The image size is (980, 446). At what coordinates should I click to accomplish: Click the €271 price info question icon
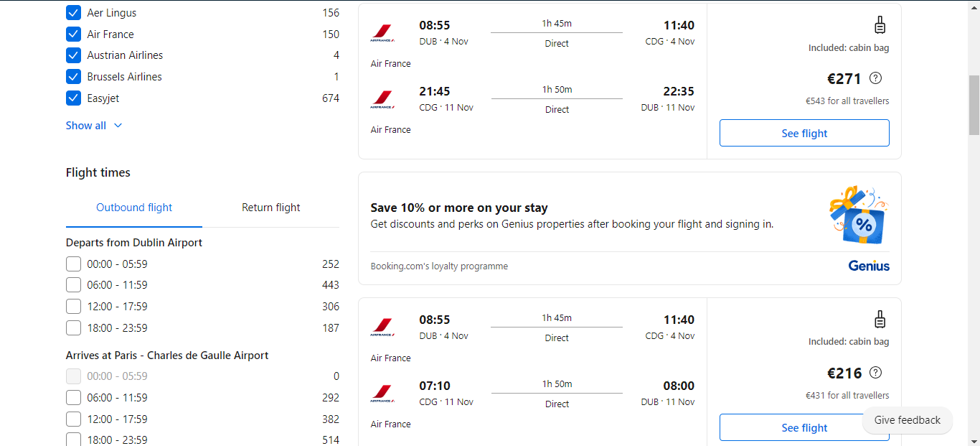pyautogui.click(x=875, y=78)
